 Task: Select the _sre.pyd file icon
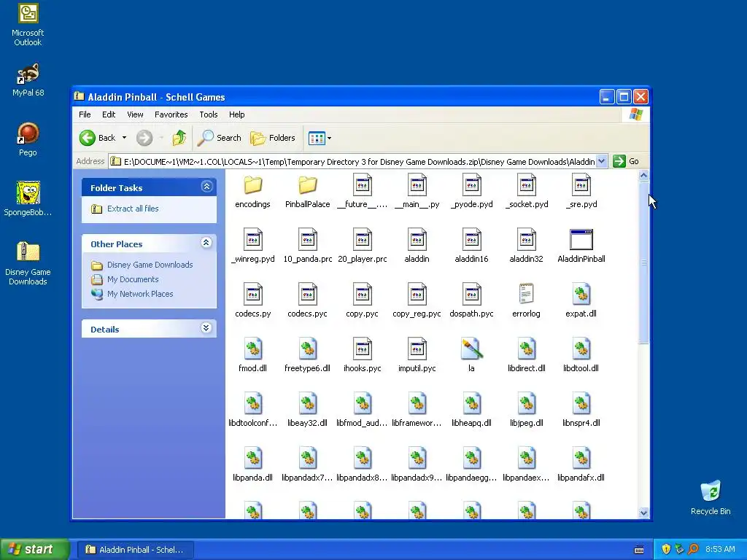[x=581, y=184]
